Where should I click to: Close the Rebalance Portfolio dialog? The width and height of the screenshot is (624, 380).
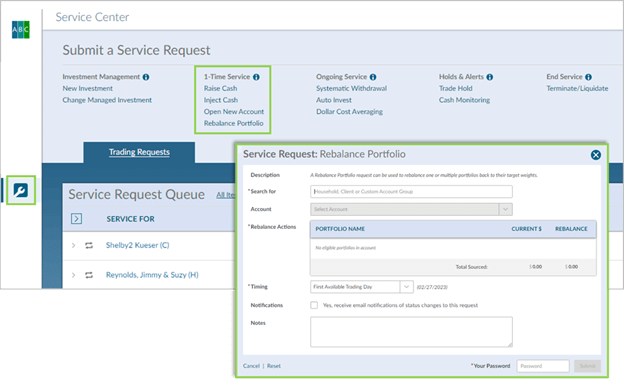coord(596,155)
